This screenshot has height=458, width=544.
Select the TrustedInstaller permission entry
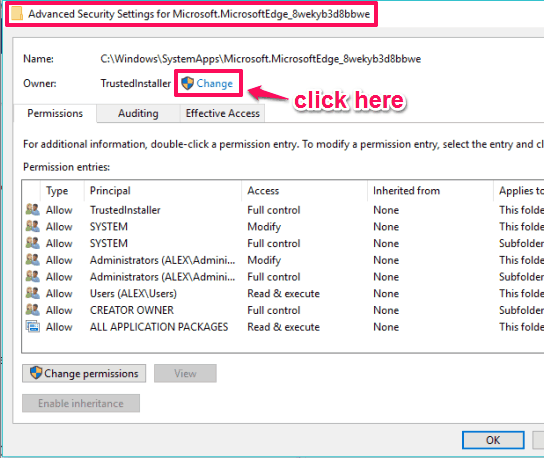283,210
